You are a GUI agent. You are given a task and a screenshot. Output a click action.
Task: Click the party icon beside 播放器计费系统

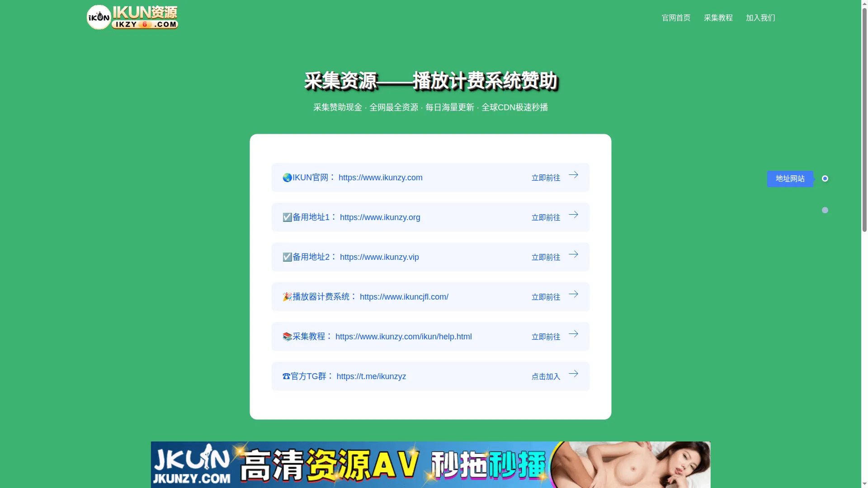coord(287,297)
